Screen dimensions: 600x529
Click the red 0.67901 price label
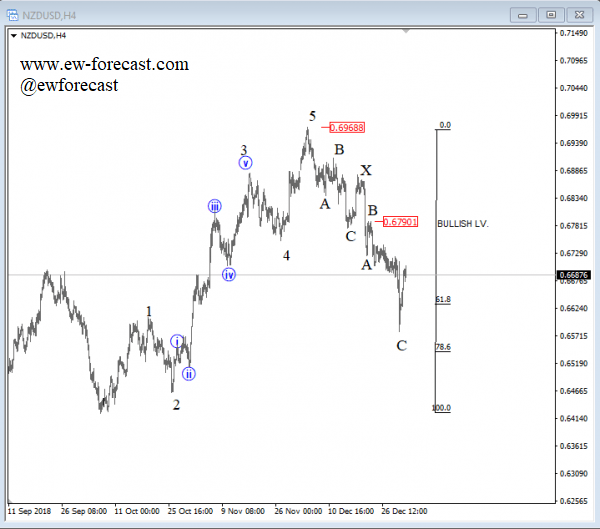point(400,222)
